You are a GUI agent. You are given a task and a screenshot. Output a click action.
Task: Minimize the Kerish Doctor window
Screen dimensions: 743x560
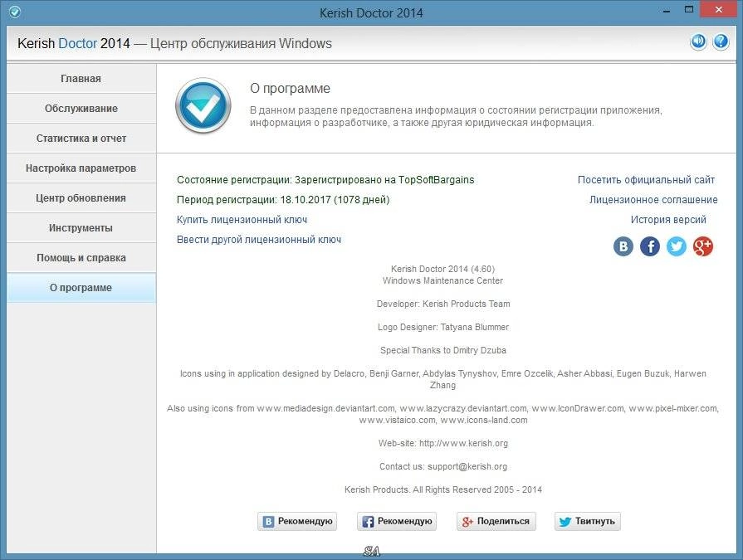[667, 11]
